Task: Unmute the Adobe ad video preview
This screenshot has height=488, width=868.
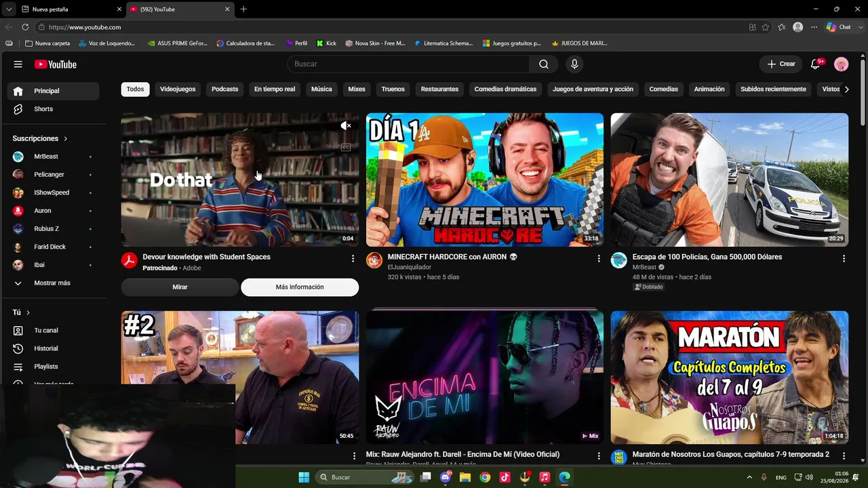Action: (346, 125)
